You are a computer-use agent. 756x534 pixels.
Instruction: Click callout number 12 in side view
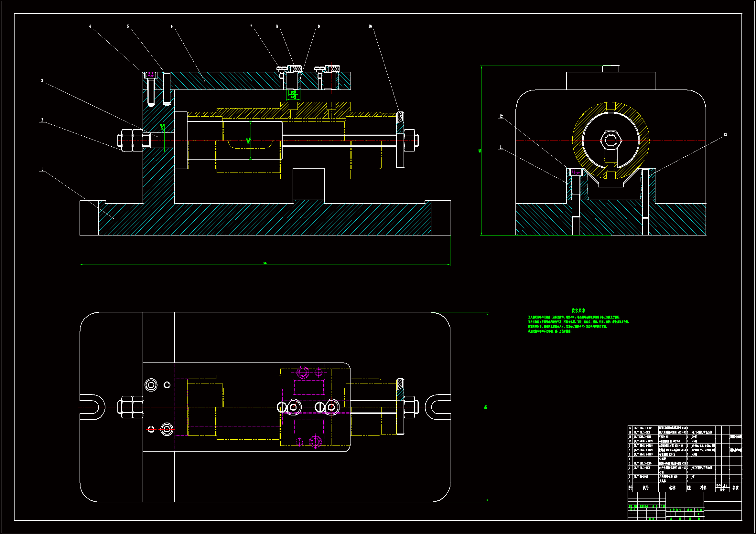point(501,117)
